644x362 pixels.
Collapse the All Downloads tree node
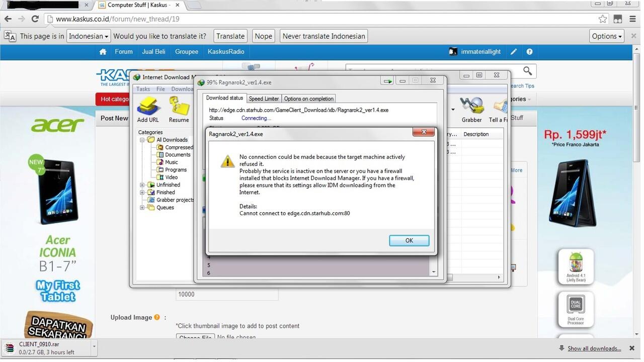point(142,140)
